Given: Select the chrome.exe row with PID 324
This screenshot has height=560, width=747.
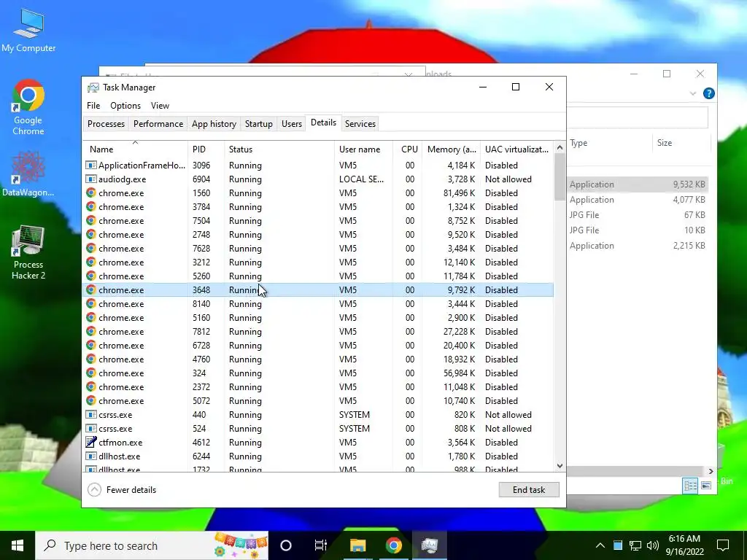Looking at the screenshot, I should tap(318, 373).
